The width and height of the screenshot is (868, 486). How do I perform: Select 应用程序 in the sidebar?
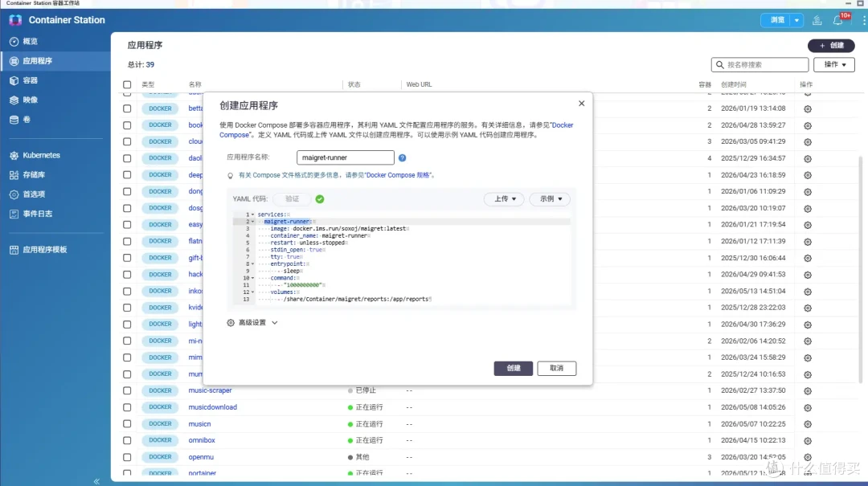click(x=55, y=61)
